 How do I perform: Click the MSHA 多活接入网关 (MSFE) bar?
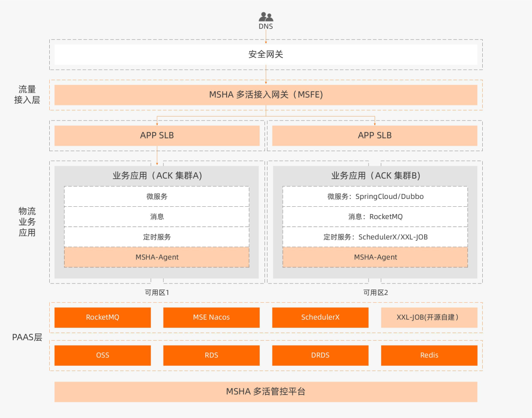[266, 95]
